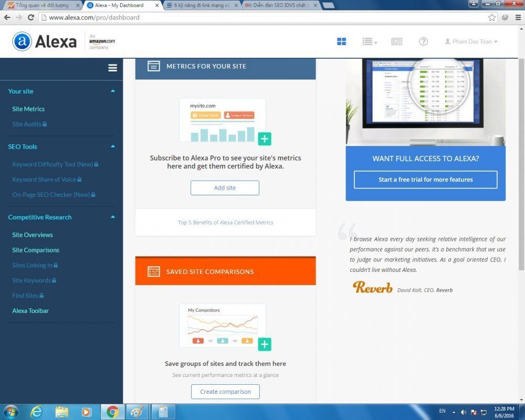Click the grey globe extension icon
The height and width of the screenshot is (420, 525).
[505, 17]
